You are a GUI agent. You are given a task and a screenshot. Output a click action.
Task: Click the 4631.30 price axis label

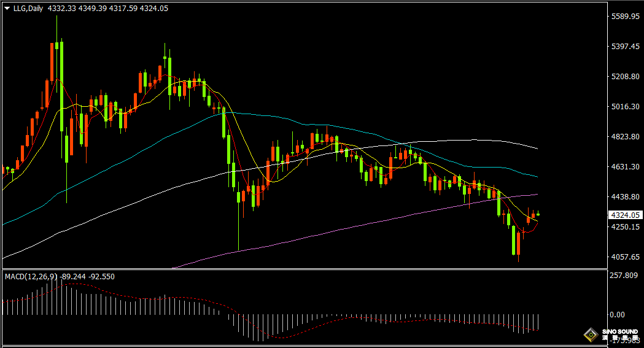tap(625, 166)
